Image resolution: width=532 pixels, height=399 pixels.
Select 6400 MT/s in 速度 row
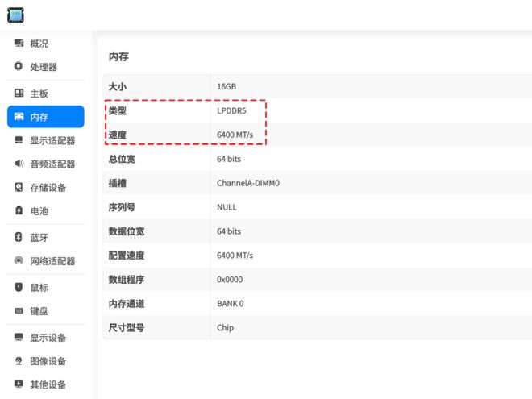pos(235,135)
